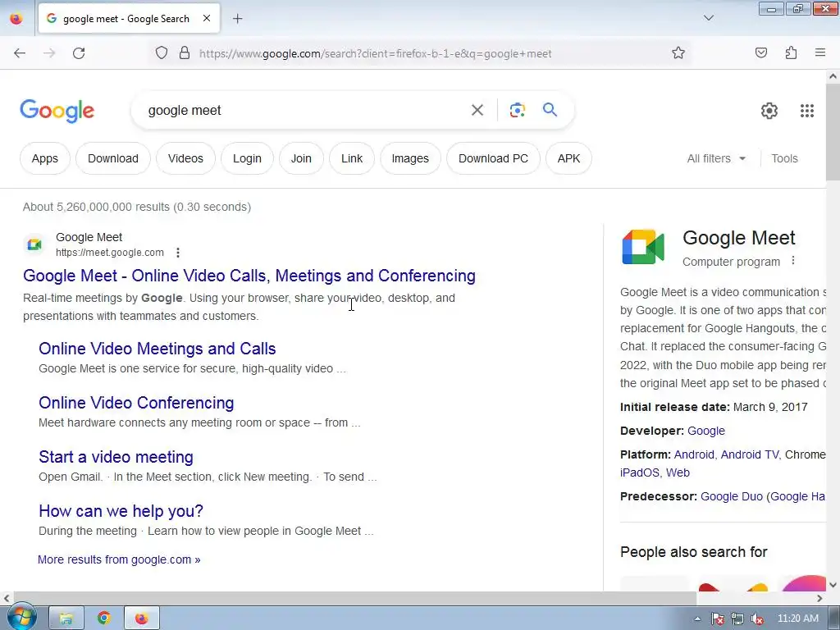Select the Download PC chip
840x630 pixels.
pyautogui.click(x=493, y=158)
